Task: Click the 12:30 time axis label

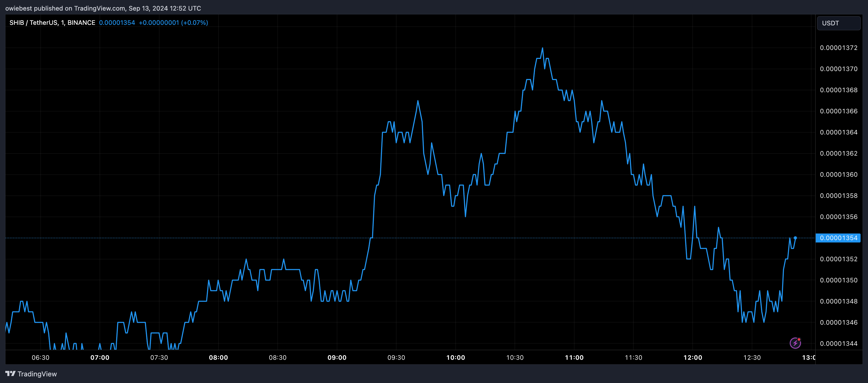Action: pyautogui.click(x=752, y=357)
